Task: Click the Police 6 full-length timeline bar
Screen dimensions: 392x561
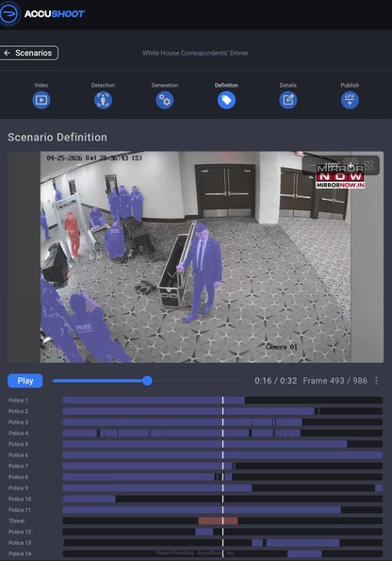Action: [222, 455]
